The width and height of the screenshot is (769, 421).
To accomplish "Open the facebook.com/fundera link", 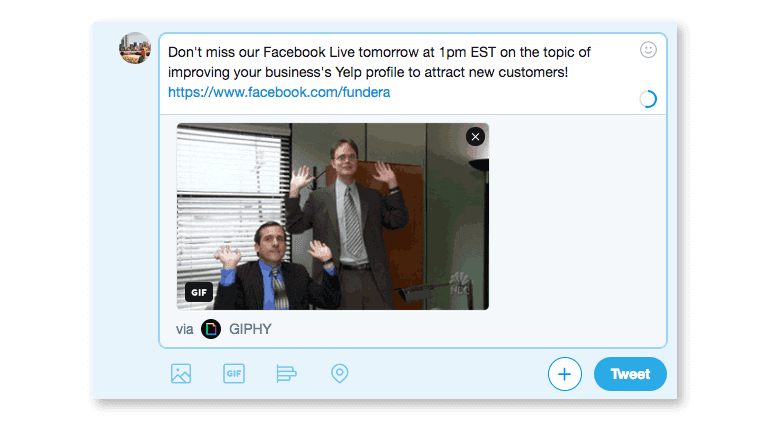I will 279,92.
